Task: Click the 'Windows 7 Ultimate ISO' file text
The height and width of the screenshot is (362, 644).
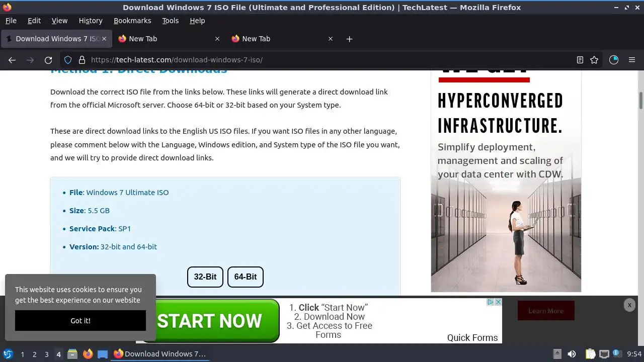Action: [127, 193]
